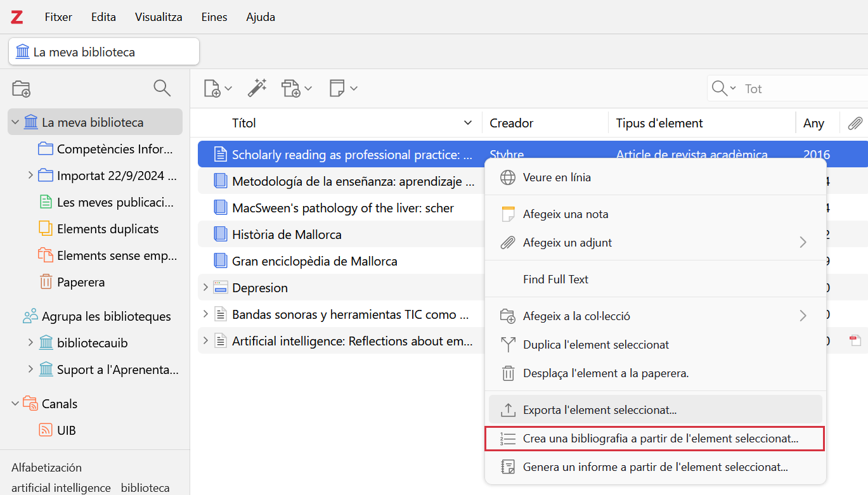Image resolution: width=868 pixels, height=495 pixels.
Task: Click the book icon beside Història de Mallorca
Action: pos(220,235)
